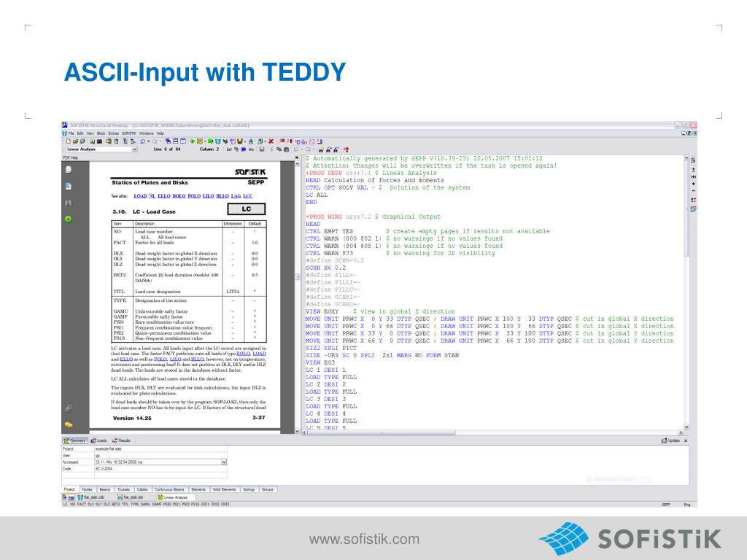Viewport: 747px width, 560px height.
Task: Click the Project name field 'example flat slab'
Action: click(x=160, y=448)
